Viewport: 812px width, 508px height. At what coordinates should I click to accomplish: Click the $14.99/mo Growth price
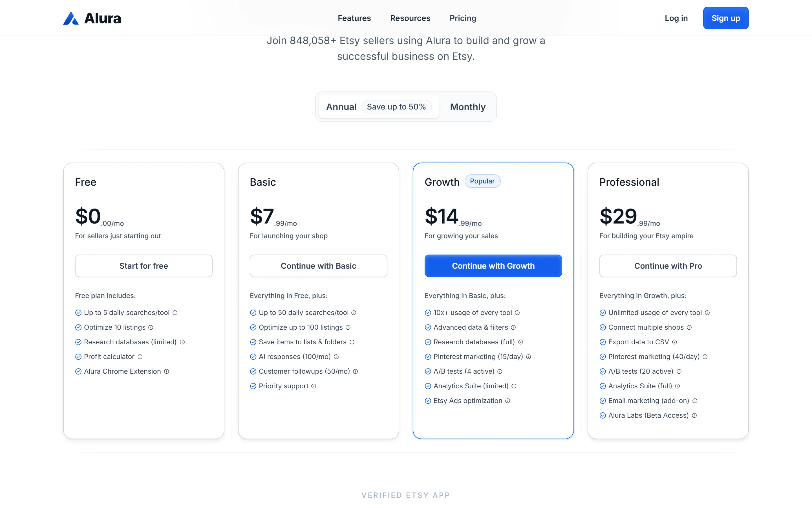[453, 217]
